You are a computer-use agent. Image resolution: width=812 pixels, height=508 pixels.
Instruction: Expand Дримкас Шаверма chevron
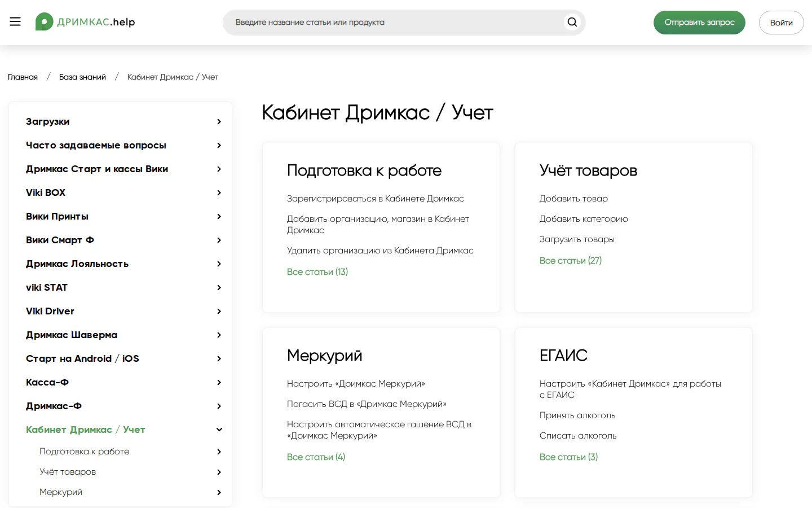pyautogui.click(x=219, y=335)
